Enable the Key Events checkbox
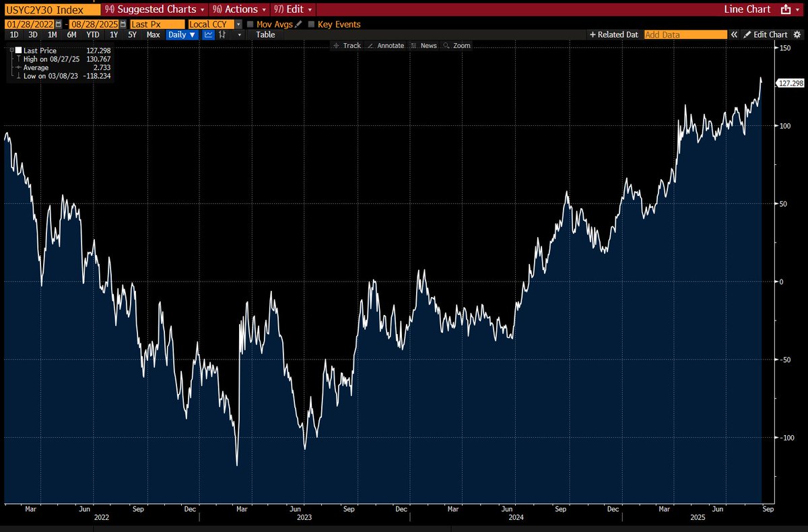 coord(312,24)
